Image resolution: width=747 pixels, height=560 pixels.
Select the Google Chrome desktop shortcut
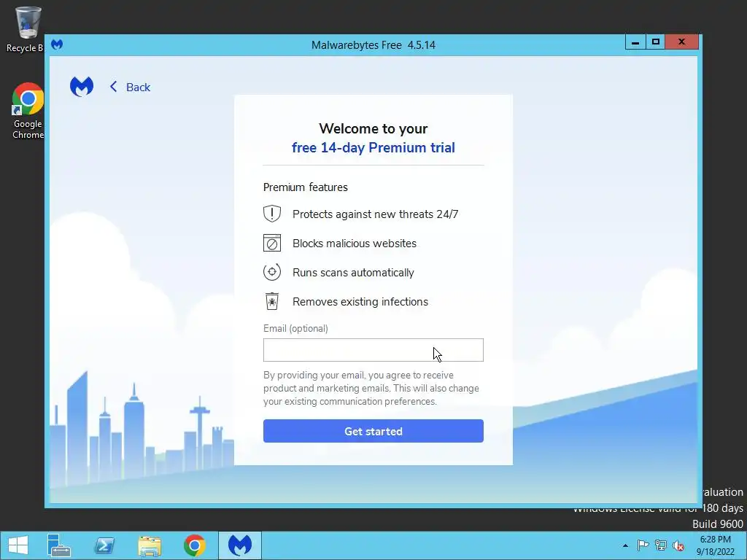tap(28, 111)
